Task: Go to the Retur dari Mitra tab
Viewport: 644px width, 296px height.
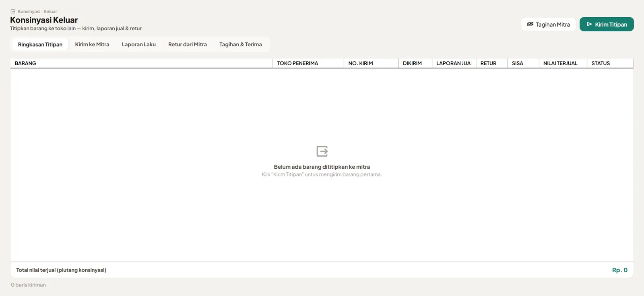Action: (188, 44)
